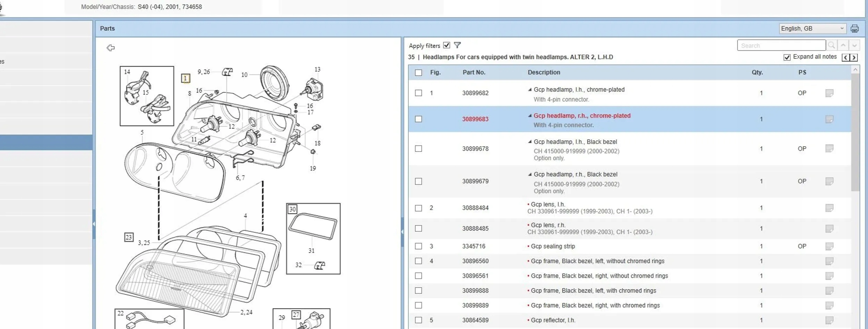Open note icon for part 30888484
Image resolution: width=868 pixels, height=329 pixels.
pos(829,208)
